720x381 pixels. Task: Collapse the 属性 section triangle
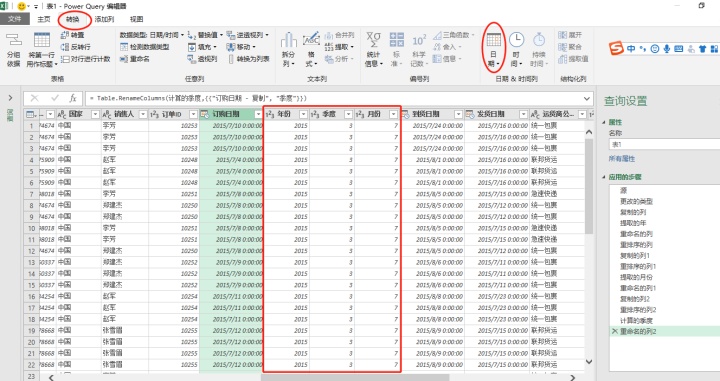[604, 122]
